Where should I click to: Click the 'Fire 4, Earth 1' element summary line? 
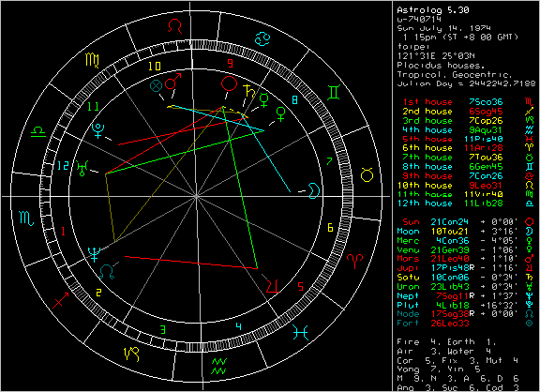pos(446,342)
